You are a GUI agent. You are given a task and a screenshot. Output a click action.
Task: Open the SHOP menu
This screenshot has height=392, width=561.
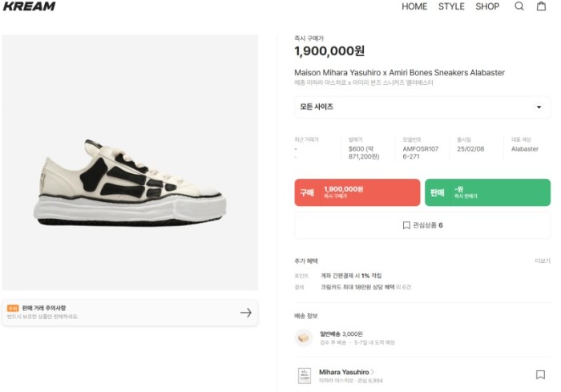(487, 6)
